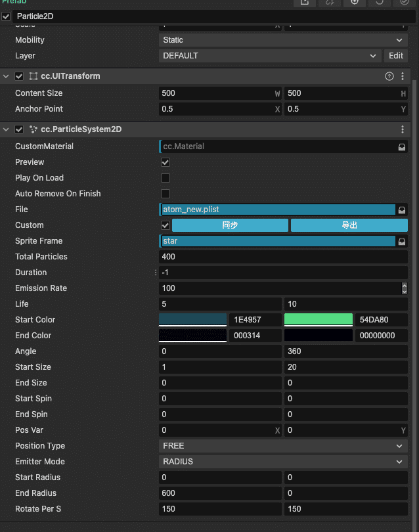Image resolution: width=419 pixels, height=532 pixels.
Task: Click the End Radius field 600
Action: pos(220,493)
